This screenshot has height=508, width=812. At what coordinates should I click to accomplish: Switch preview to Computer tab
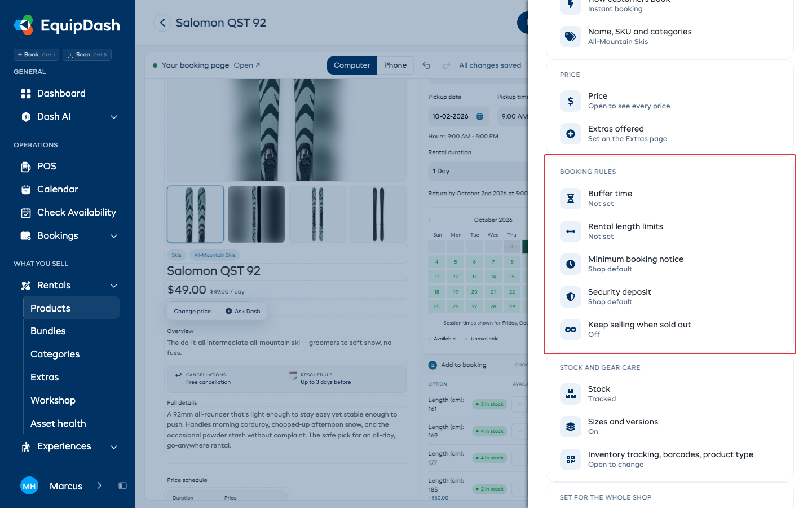(352, 65)
